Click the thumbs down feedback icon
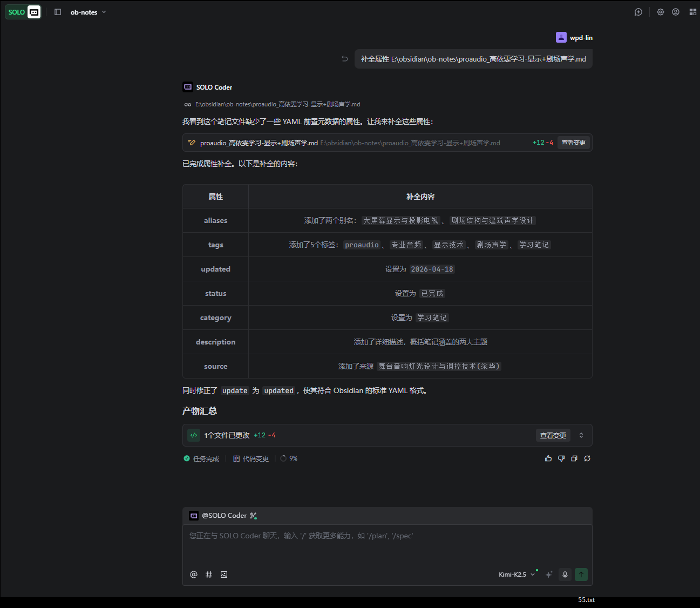 pyautogui.click(x=561, y=458)
